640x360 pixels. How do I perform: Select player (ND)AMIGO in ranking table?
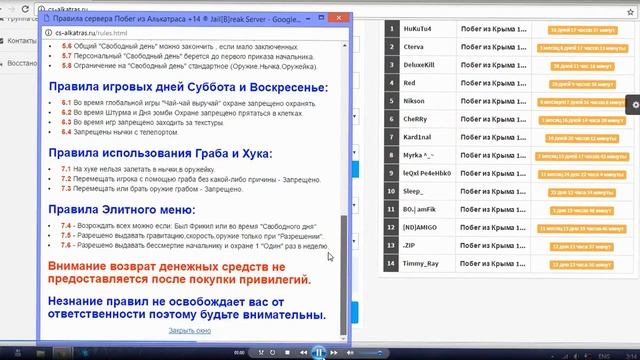[420, 227]
